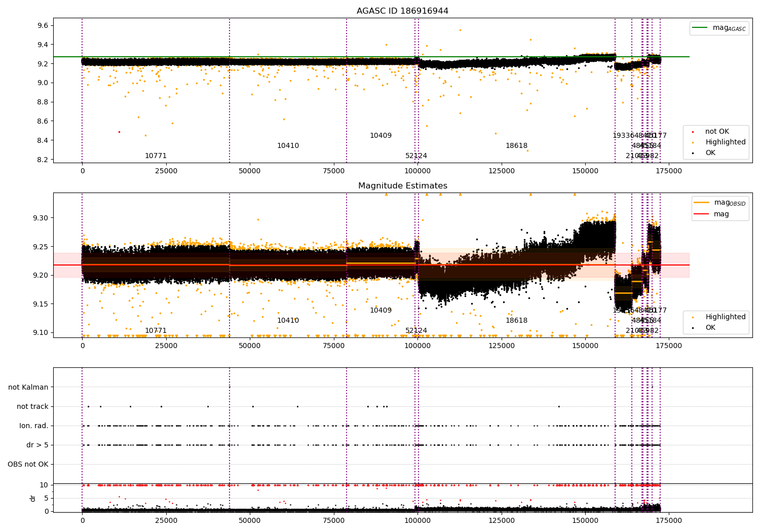Click obsid label 10409 in top plot
Image resolution: width=760 pixels, height=532 pixels.
(381, 136)
